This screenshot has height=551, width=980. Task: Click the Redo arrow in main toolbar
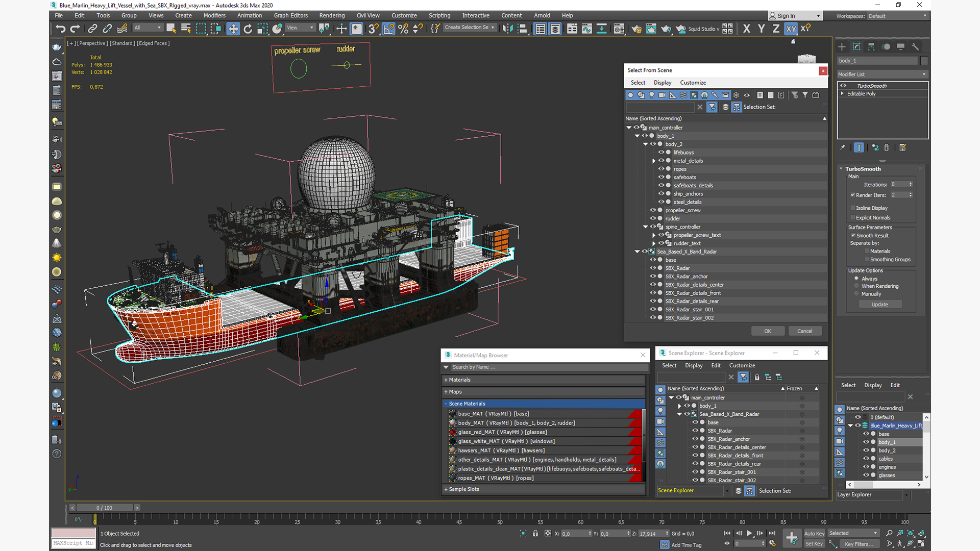pos(75,29)
